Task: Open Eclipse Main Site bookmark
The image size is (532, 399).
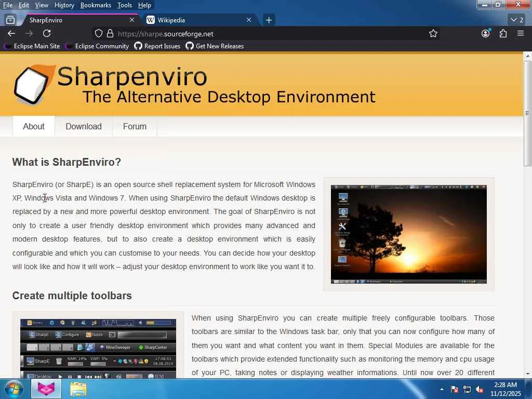Action: pos(33,46)
